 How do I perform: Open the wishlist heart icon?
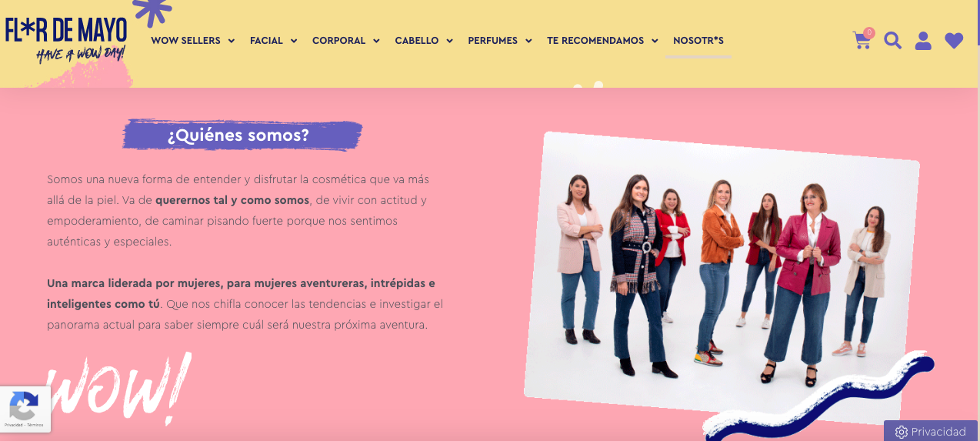pos(954,41)
